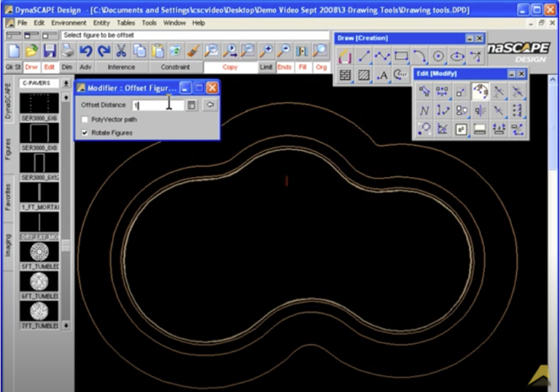
Task: Click the 'a²' icon in Edit panel
Action: pos(461,129)
